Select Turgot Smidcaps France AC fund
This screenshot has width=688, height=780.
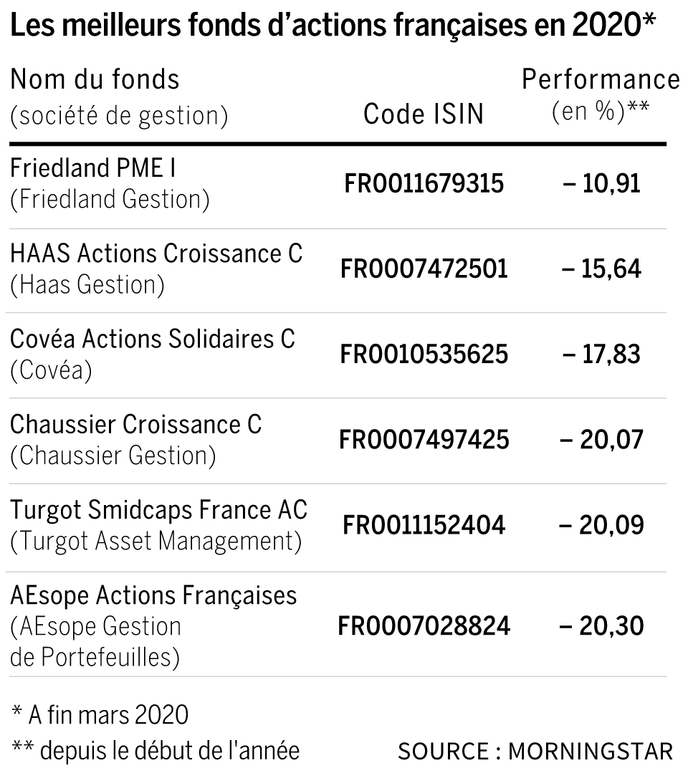pos(159,510)
